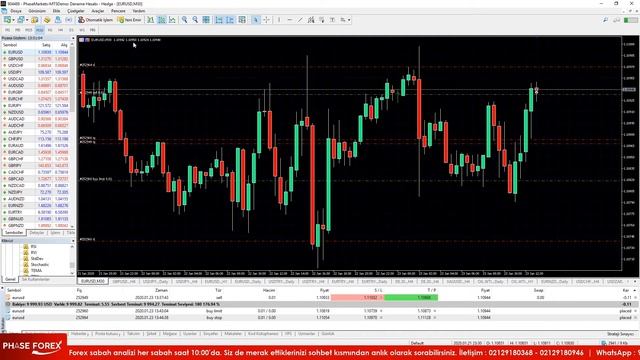Screen dimensions: 640x360
Task: Select the M30 timeframe button
Action: 39,30
